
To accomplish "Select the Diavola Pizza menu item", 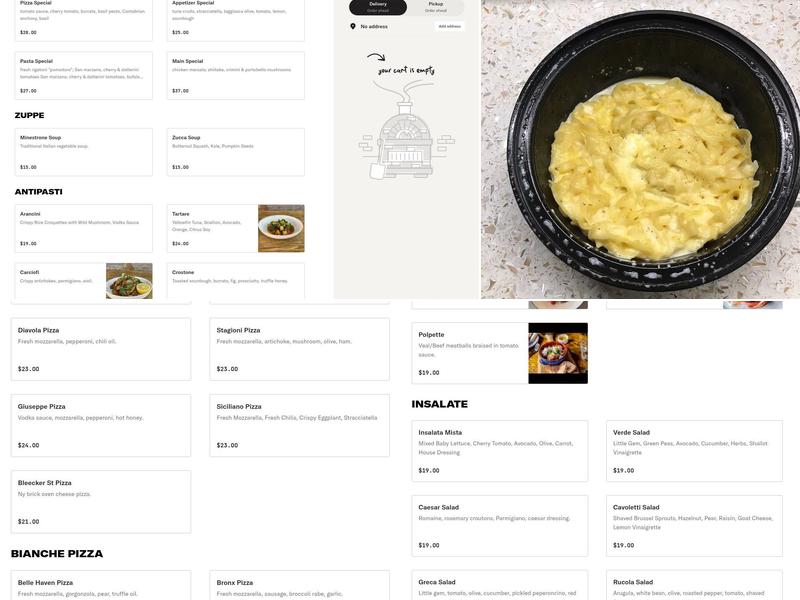I will tap(101, 349).
